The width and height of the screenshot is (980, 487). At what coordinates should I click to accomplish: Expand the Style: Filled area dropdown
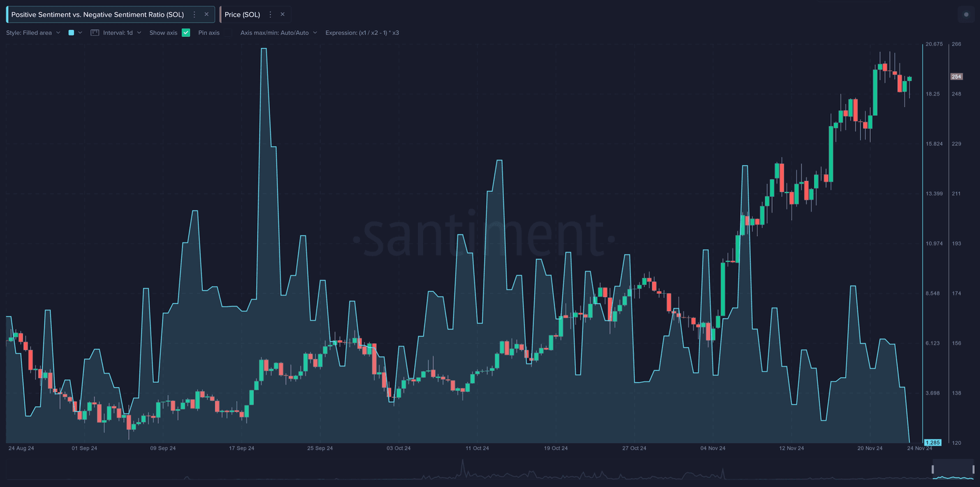[x=33, y=33]
